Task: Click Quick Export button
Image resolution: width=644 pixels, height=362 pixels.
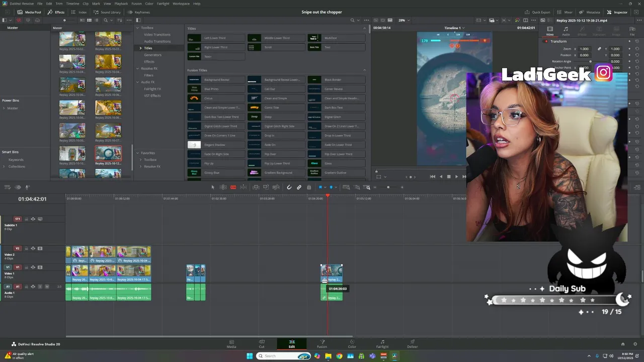Action: (x=538, y=12)
